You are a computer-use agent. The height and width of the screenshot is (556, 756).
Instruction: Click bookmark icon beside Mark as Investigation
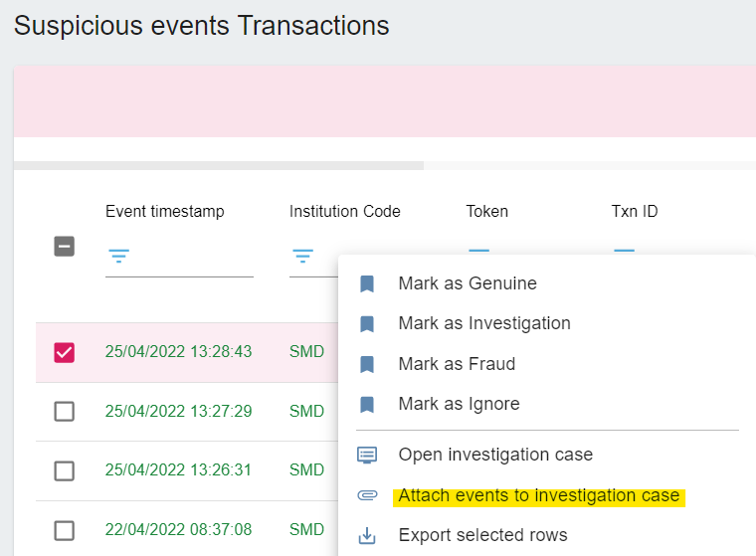tap(367, 324)
